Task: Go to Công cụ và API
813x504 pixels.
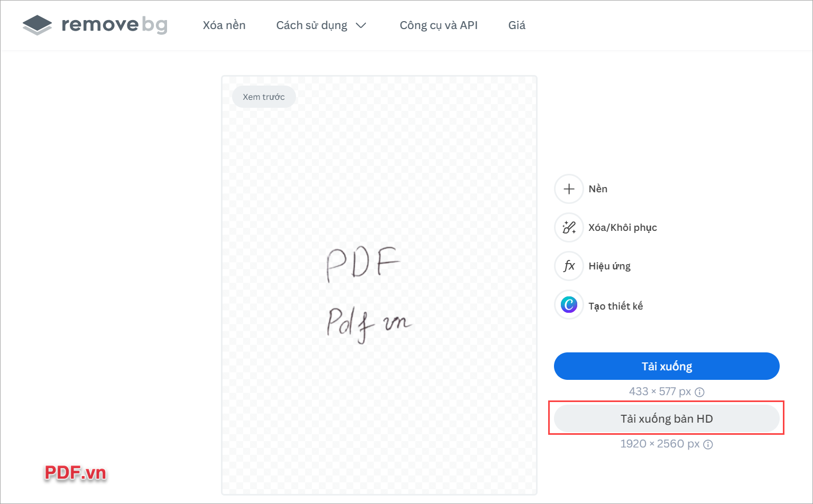Action: coord(439,25)
